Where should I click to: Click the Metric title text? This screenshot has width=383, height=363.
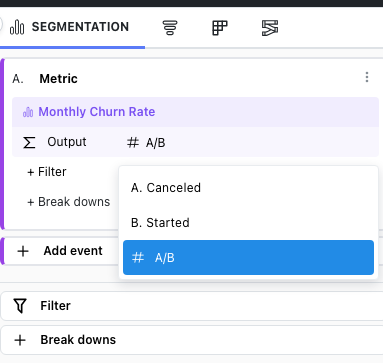pos(59,79)
